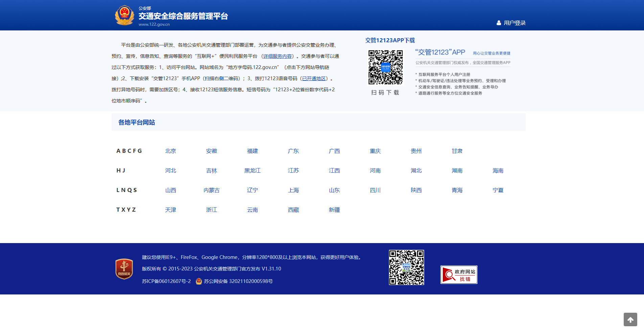Click the QR code in the footer
The width and height of the screenshot is (644, 333).
pos(406,267)
